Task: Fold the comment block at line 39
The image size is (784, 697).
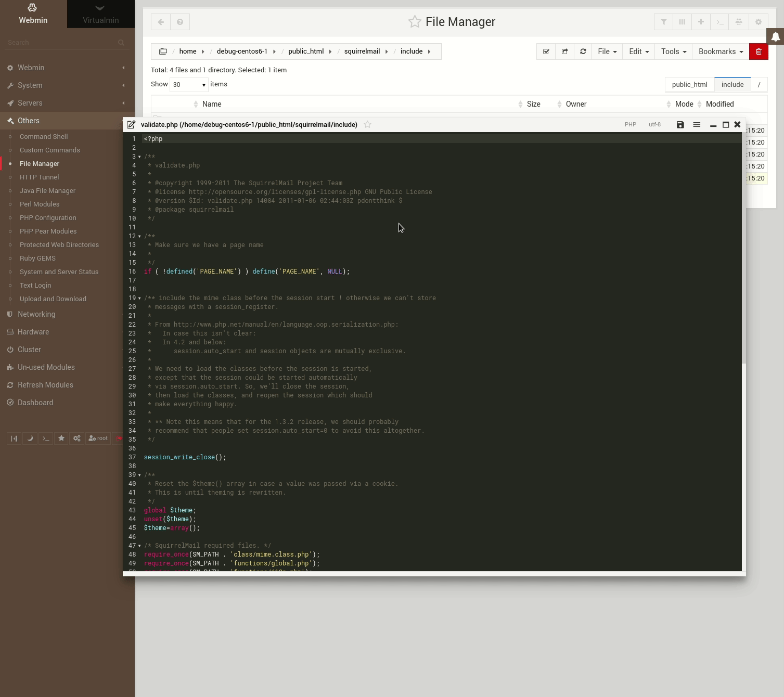Action: coord(139,475)
